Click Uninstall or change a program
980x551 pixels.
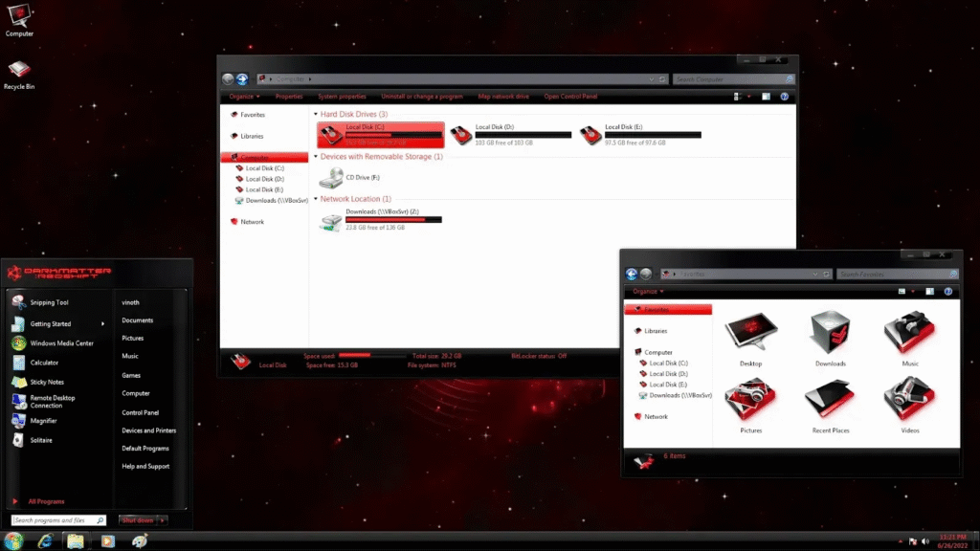tap(422, 97)
